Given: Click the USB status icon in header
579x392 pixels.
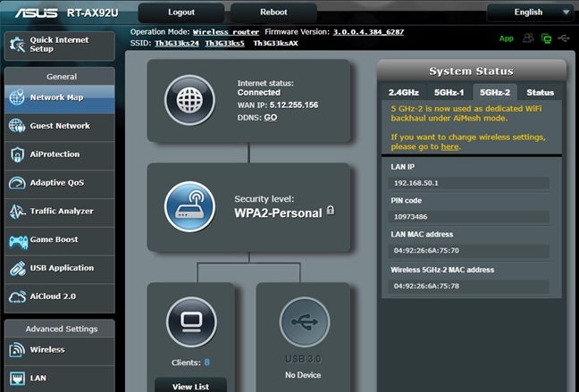Looking at the screenshot, I should (564, 38).
